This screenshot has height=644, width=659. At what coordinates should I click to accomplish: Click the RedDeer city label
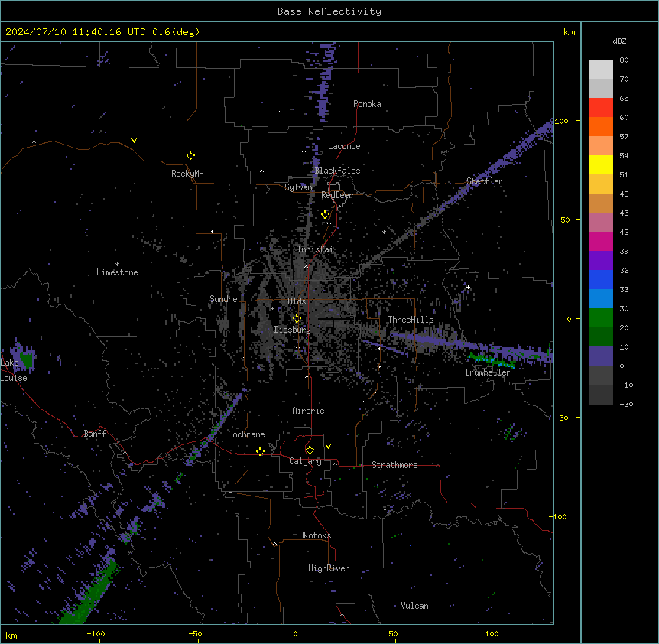point(336,195)
